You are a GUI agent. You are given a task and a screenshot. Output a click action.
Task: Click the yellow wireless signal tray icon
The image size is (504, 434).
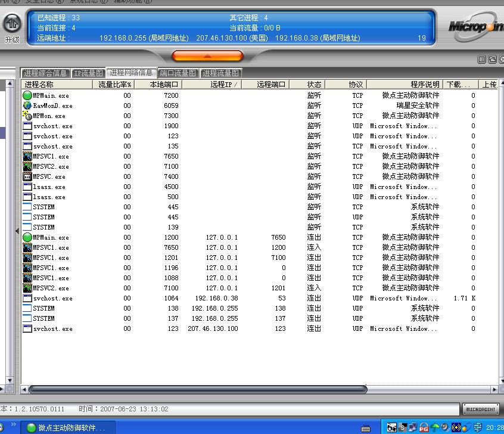tap(456, 427)
